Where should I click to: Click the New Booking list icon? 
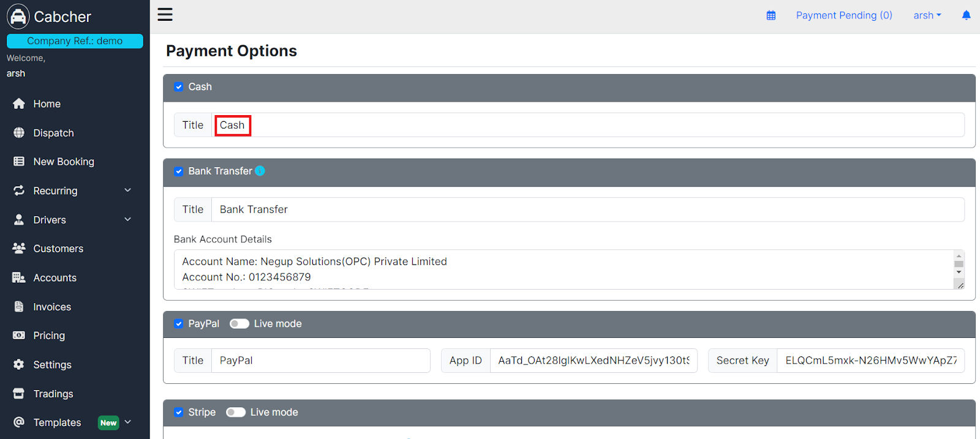coord(19,162)
